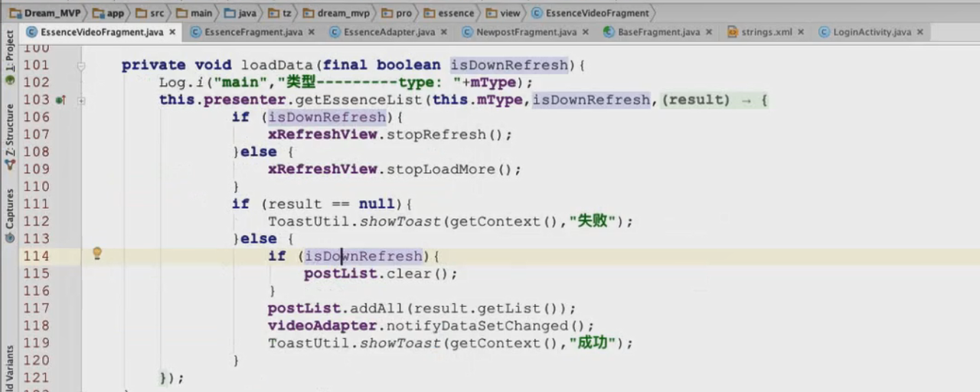980x392 pixels.
Task: Click the tz breadcrumb folder
Action: 280,12
